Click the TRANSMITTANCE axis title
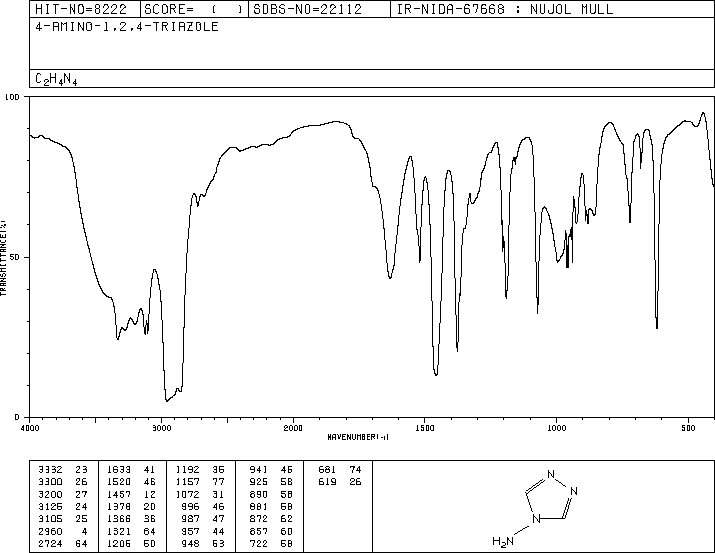Image resolution: width=715 pixels, height=553 pixels. click(x=3, y=258)
